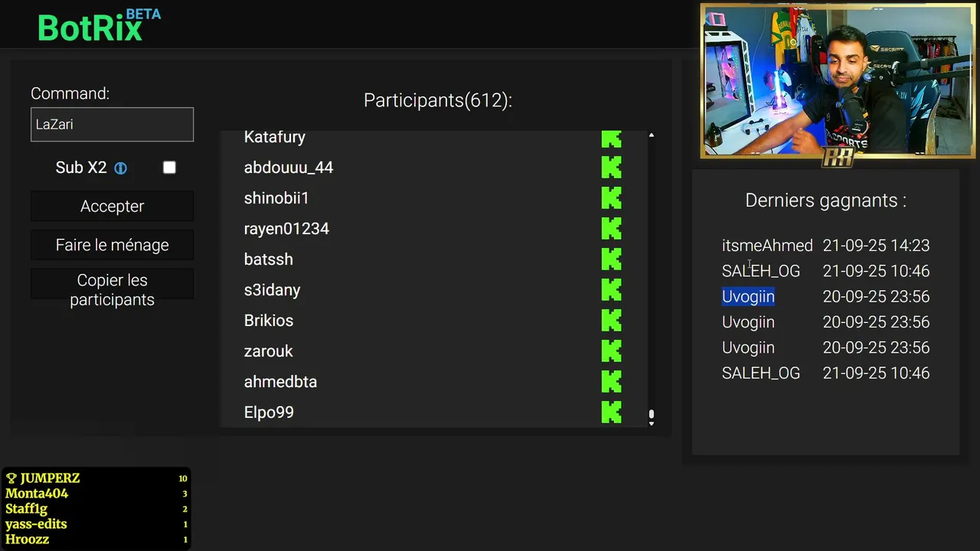The height and width of the screenshot is (551, 980).
Task: Click winner itsmeAhmed in Derniers gagnants
Action: [x=767, y=246]
